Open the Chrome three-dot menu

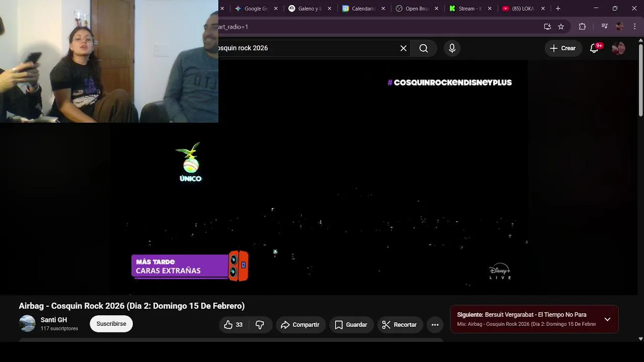pos(636,27)
